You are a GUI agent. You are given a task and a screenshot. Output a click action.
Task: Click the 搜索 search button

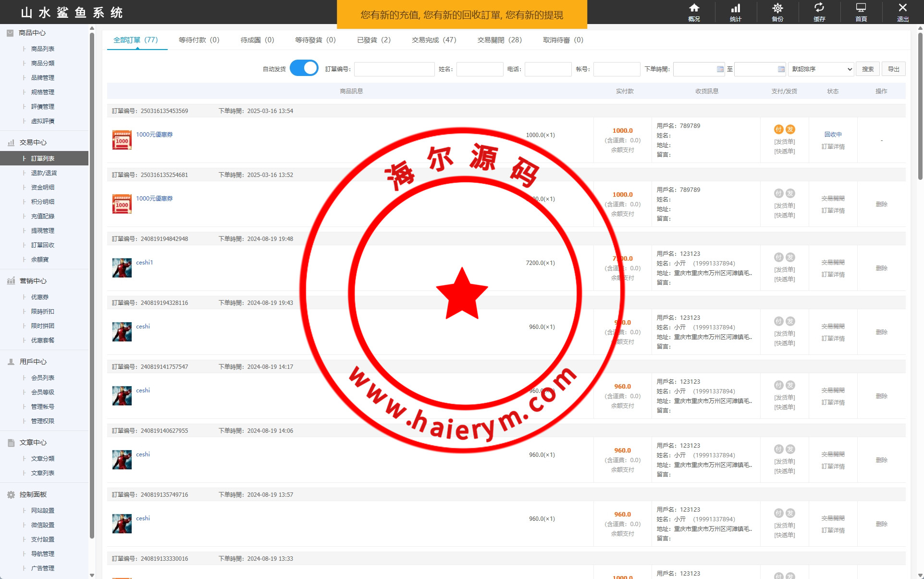(867, 69)
